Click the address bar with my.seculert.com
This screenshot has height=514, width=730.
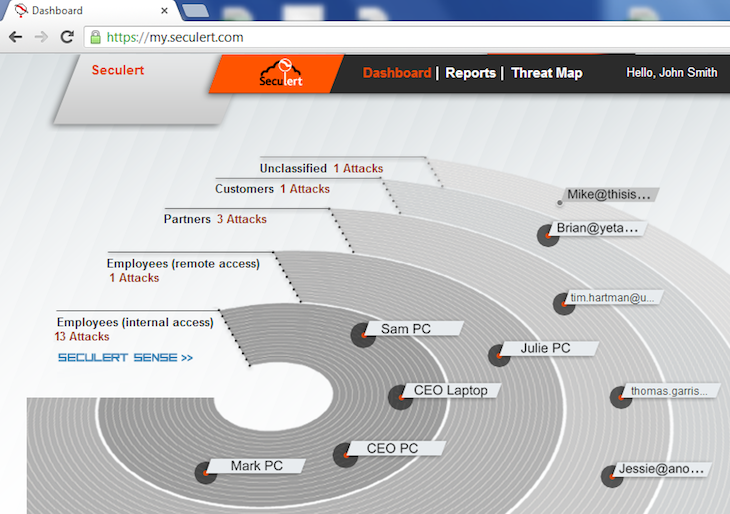coord(407,37)
